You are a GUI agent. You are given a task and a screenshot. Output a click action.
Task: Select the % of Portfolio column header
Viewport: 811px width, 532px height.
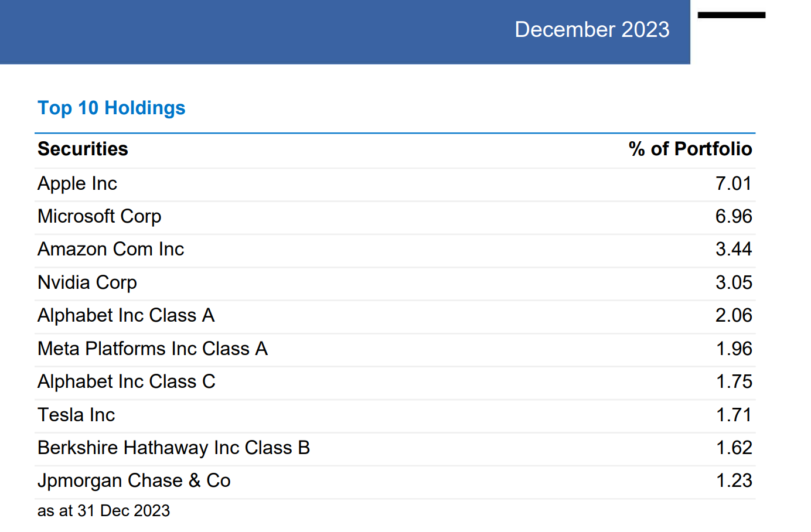[690, 149]
